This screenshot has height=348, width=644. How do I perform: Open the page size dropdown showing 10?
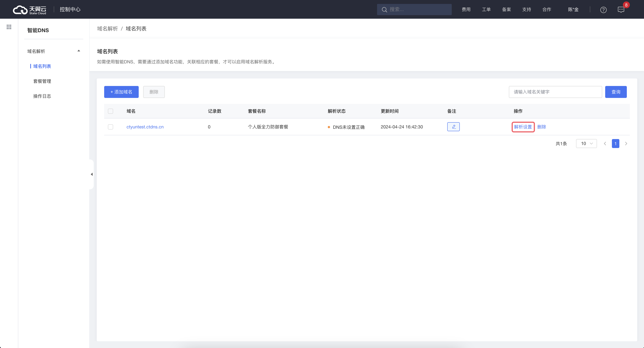(586, 144)
